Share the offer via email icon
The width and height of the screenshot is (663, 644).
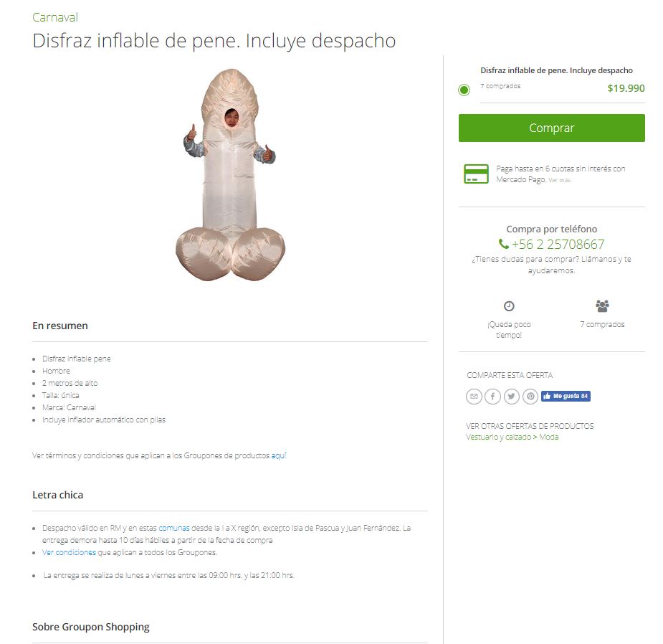coord(474,397)
